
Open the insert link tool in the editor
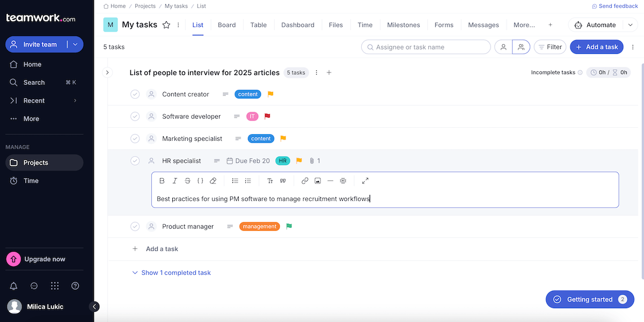305,180
